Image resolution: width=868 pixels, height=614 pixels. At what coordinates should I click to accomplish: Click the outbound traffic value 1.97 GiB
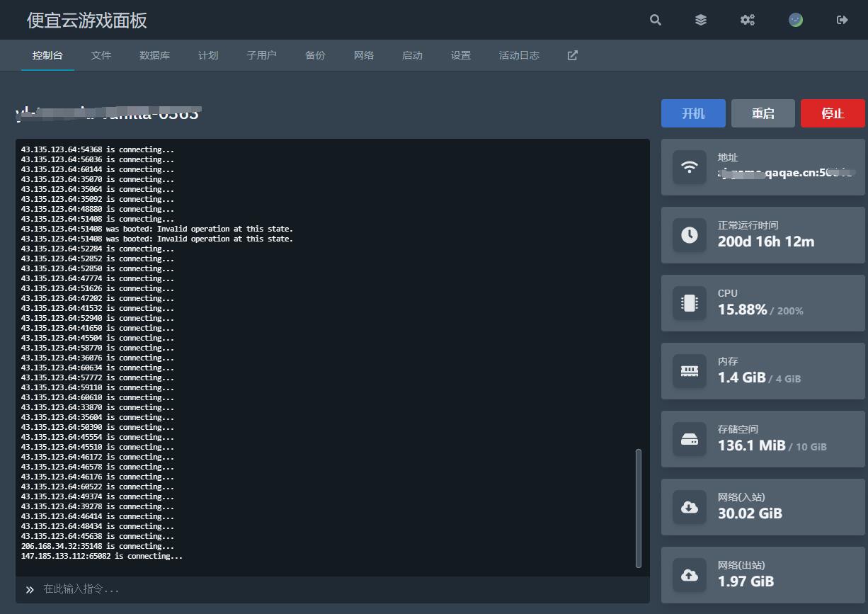tap(746, 581)
